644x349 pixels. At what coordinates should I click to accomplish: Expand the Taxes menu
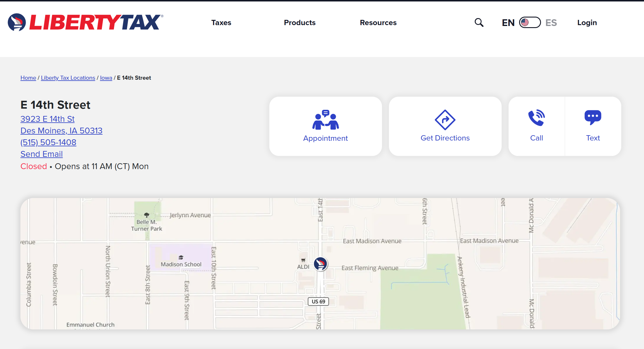pyautogui.click(x=221, y=22)
